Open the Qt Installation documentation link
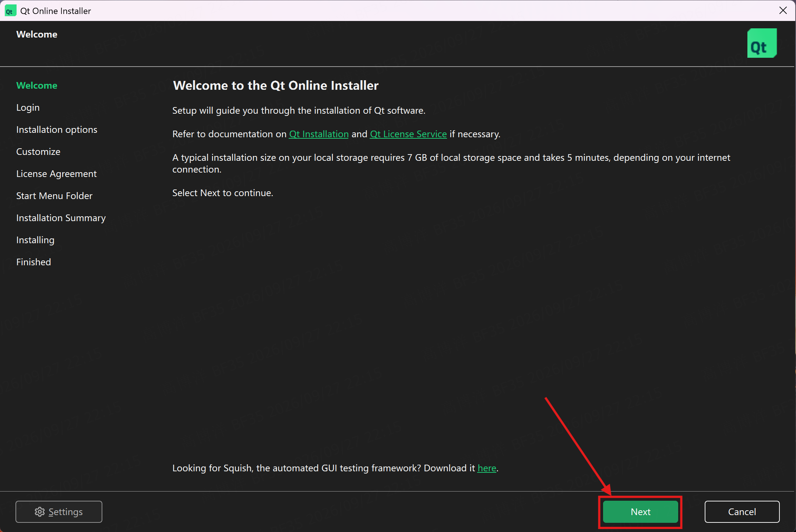 tap(319, 134)
